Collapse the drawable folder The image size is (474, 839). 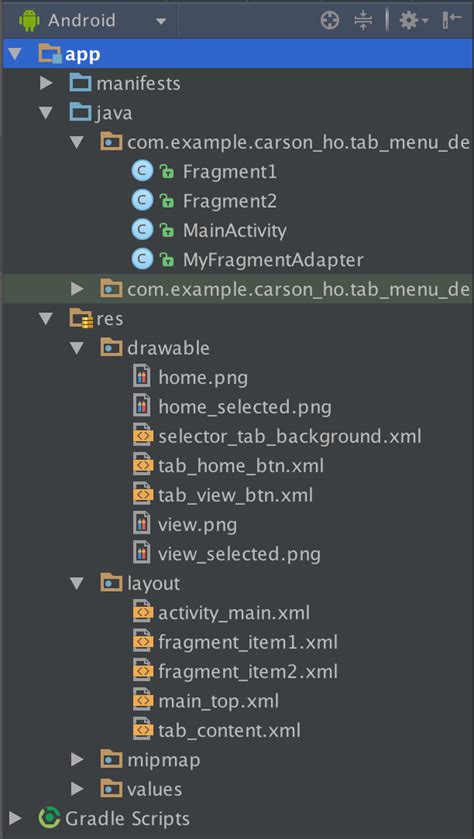77,348
